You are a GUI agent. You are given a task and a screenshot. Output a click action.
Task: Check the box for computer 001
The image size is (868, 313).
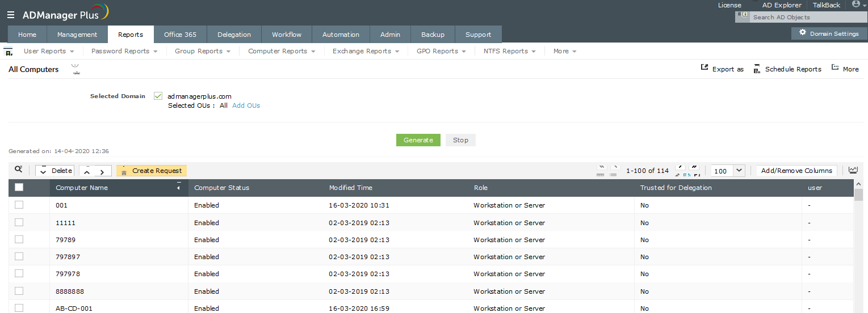(x=19, y=205)
